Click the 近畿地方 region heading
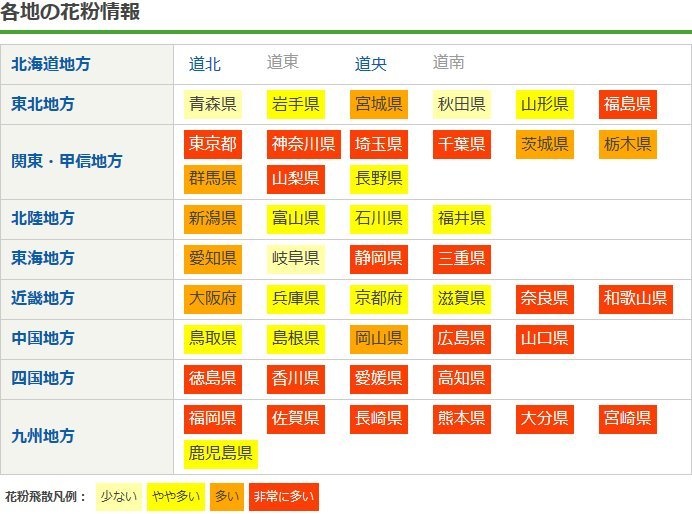The image size is (692, 514). (43, 298)
